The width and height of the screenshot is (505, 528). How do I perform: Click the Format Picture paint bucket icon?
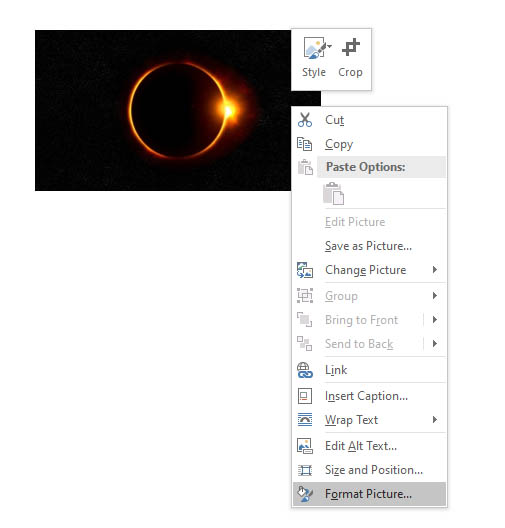(x=305, y=494)
